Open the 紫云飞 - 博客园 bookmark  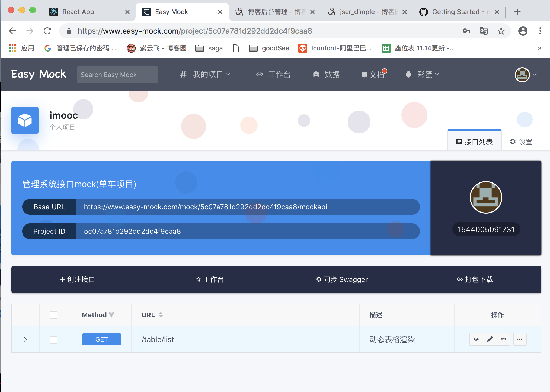(157, 48)
